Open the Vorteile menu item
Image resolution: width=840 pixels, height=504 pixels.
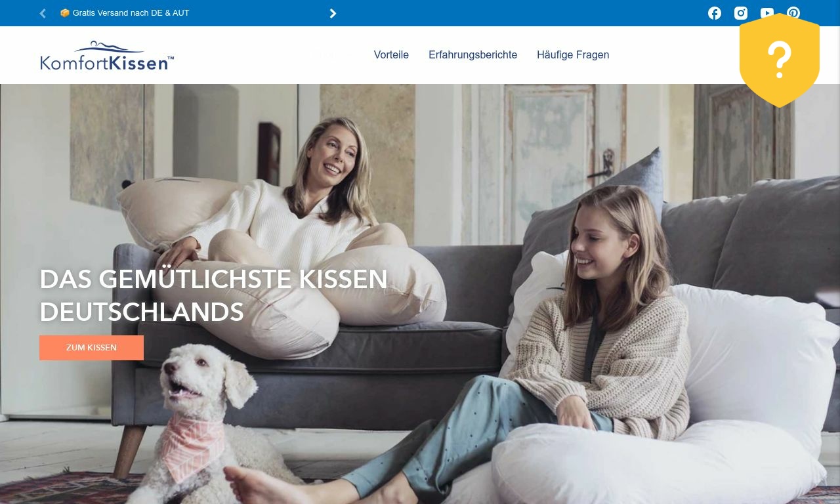(391, 55)
